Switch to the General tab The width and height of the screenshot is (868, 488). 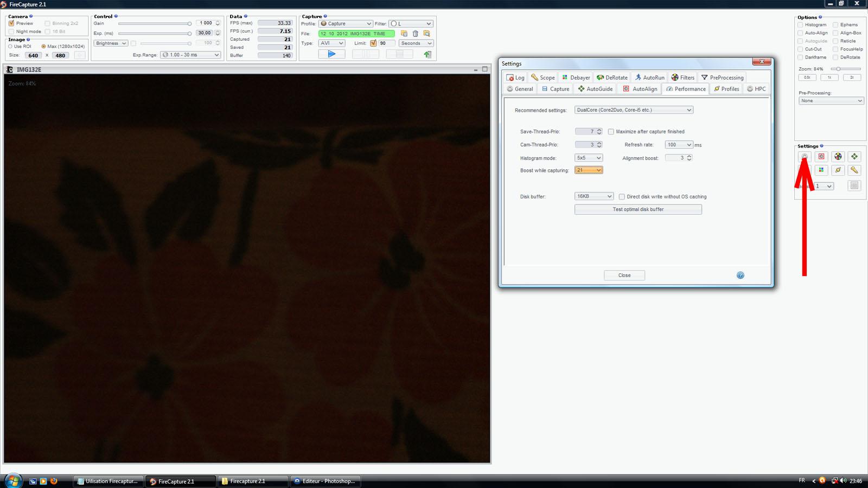tap(520, 89)
